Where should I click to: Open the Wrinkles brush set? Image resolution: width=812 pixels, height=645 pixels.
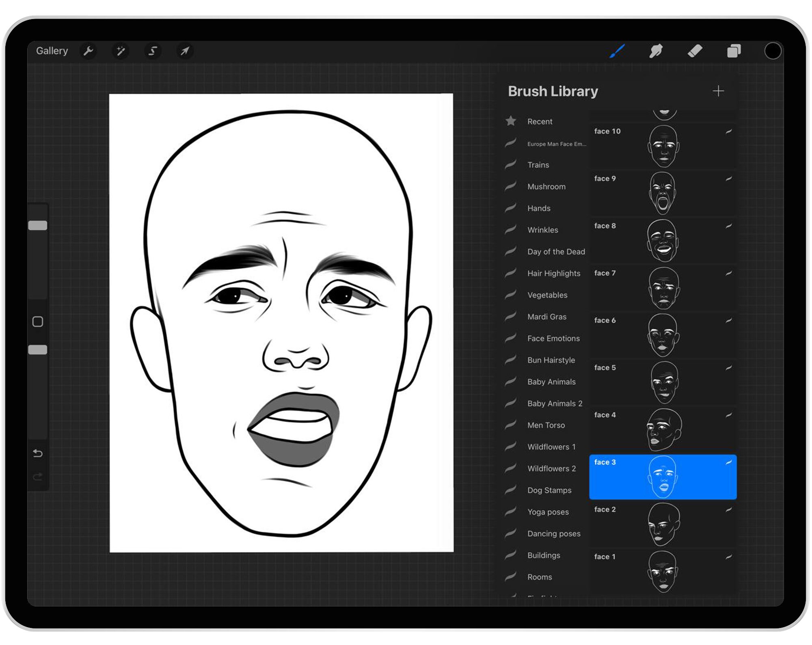(x=543, y=230)
